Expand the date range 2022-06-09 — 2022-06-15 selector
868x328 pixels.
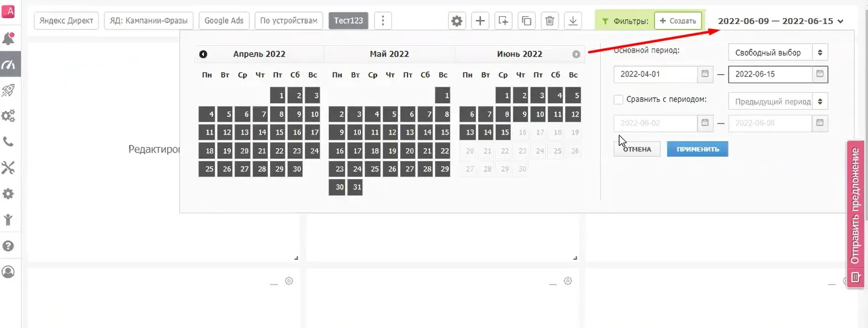point(781,20)
